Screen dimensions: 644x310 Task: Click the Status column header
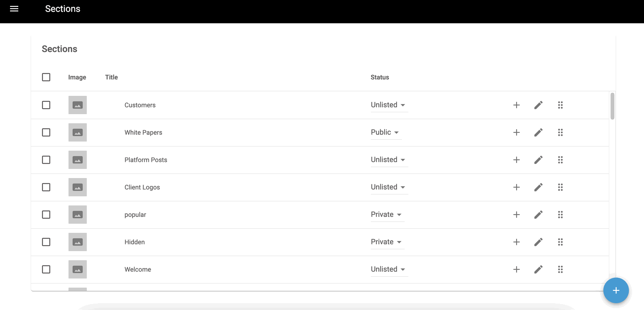point(380,77)
